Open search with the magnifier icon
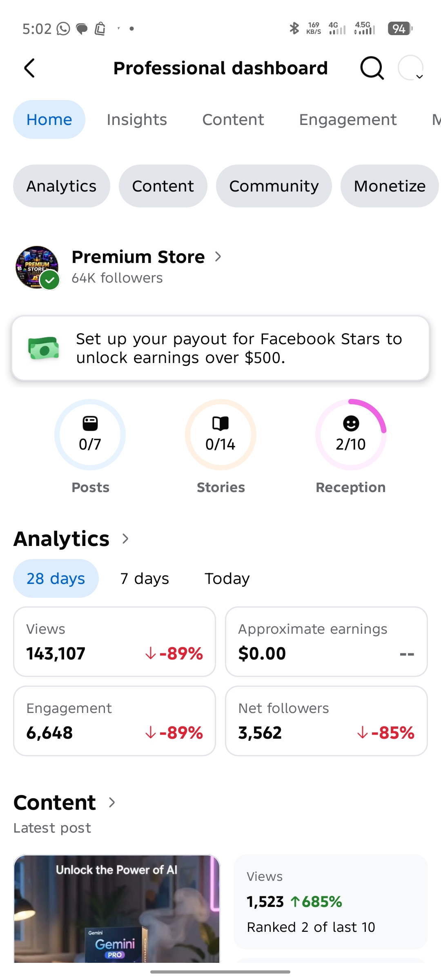 372,68
